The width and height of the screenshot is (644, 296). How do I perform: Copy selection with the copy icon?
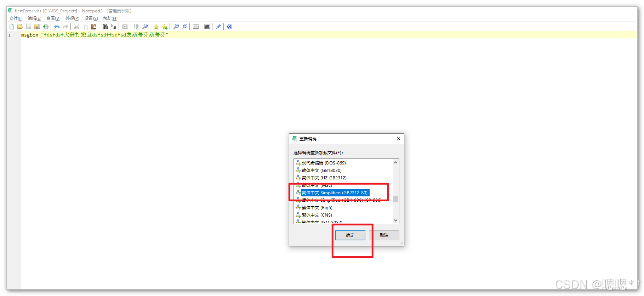coord(85,27)
